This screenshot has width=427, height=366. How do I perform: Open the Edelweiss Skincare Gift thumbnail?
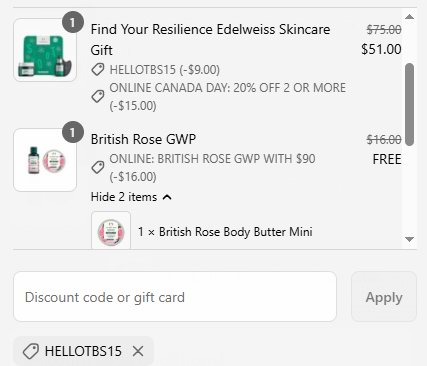[x=45, y=50]
